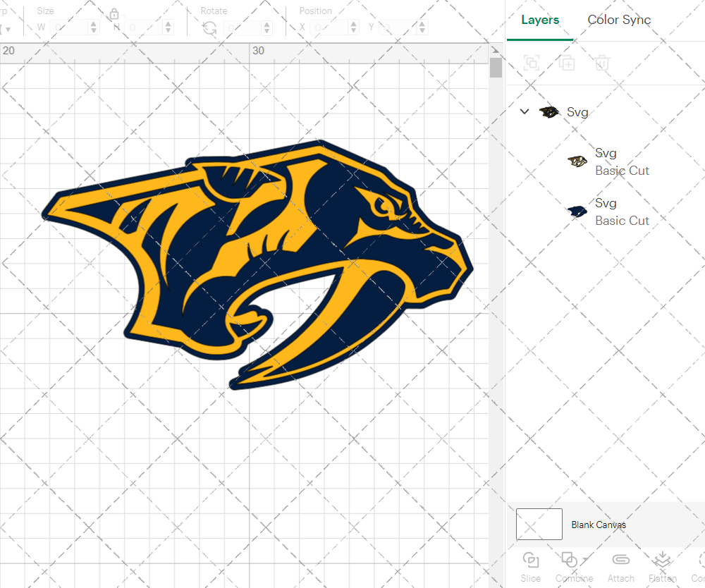
Task: Open the Color Sync tab
Action: pos(619,20)
